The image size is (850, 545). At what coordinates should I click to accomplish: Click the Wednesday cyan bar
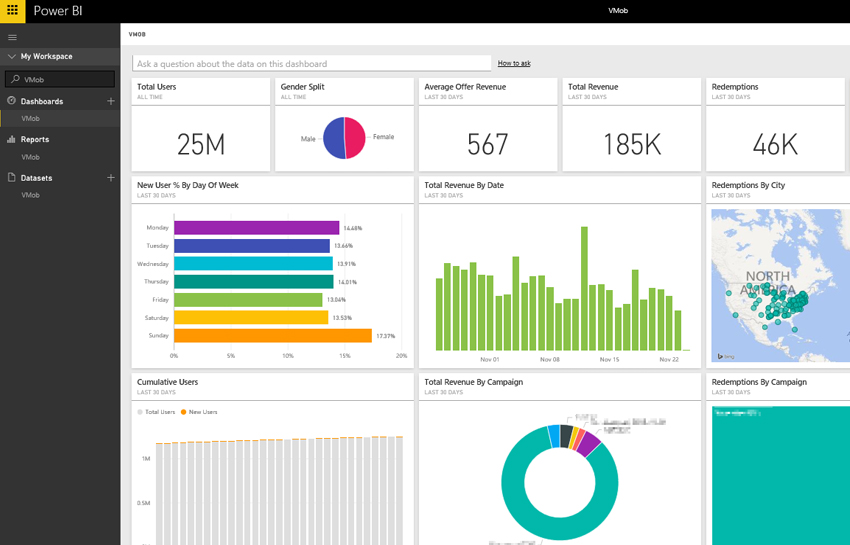click(253, 264)
